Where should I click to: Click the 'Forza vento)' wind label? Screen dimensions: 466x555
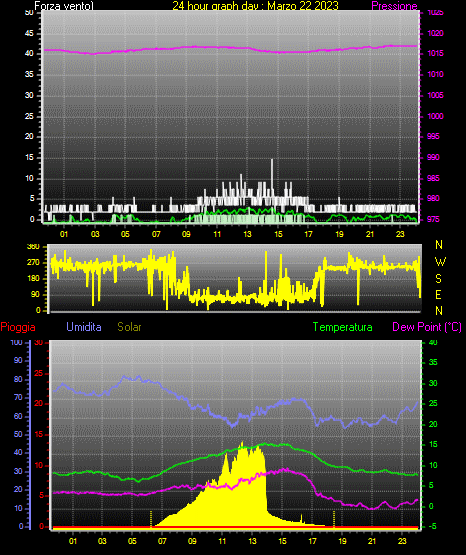[64, 6]
